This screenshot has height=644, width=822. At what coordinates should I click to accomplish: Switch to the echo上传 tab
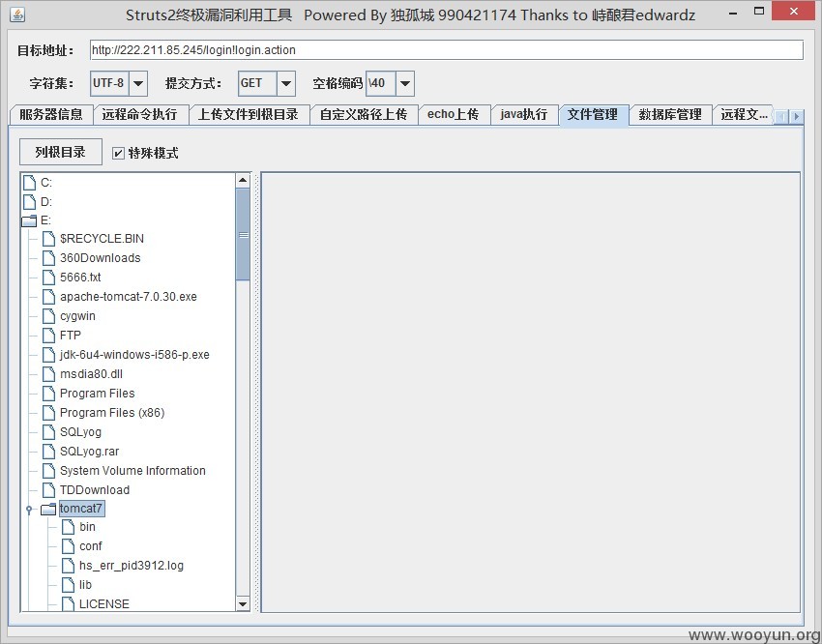point(454,114)
